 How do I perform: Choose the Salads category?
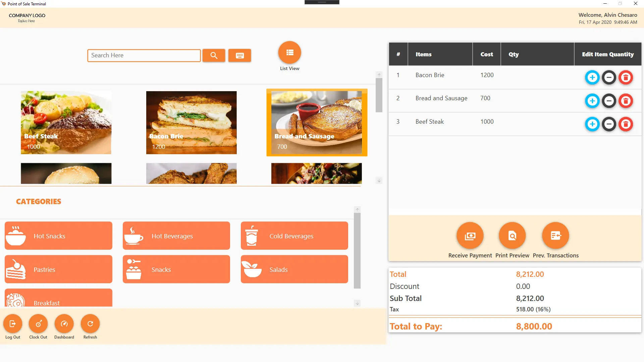(294, 269)
